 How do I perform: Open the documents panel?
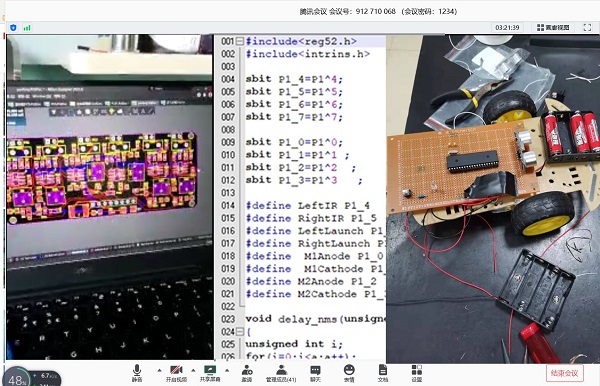pos(383,373)
